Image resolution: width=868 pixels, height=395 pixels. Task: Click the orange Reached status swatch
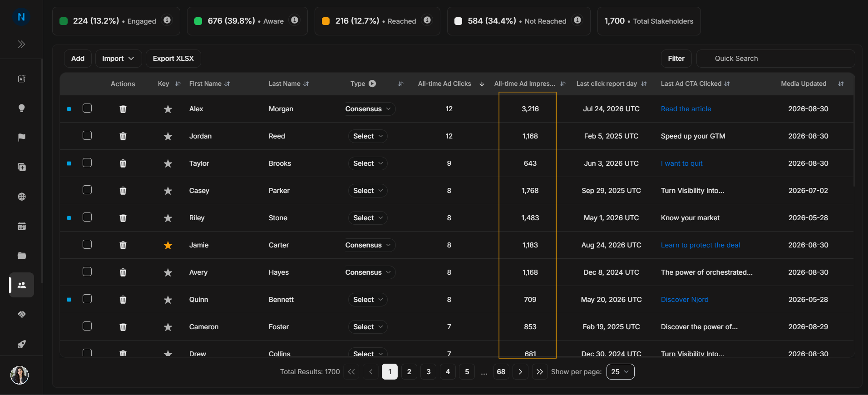click(325, 21)
